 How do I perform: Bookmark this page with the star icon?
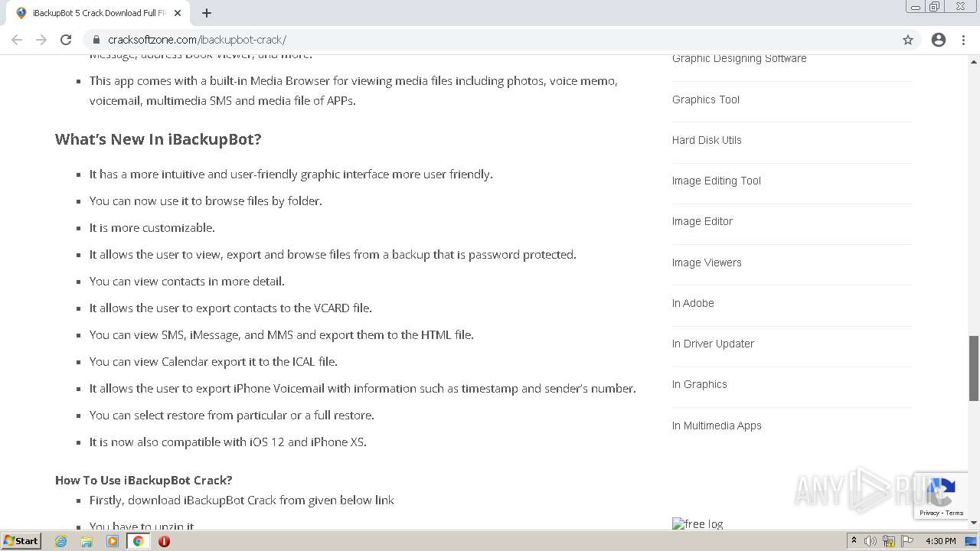pyautogui.click(x=908, y=40)
